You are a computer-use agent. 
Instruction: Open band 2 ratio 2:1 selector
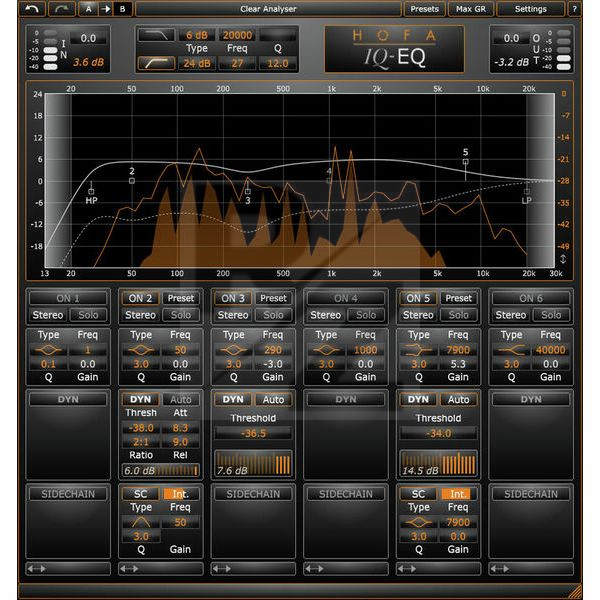pyautogui.click(x=141, y=442)
